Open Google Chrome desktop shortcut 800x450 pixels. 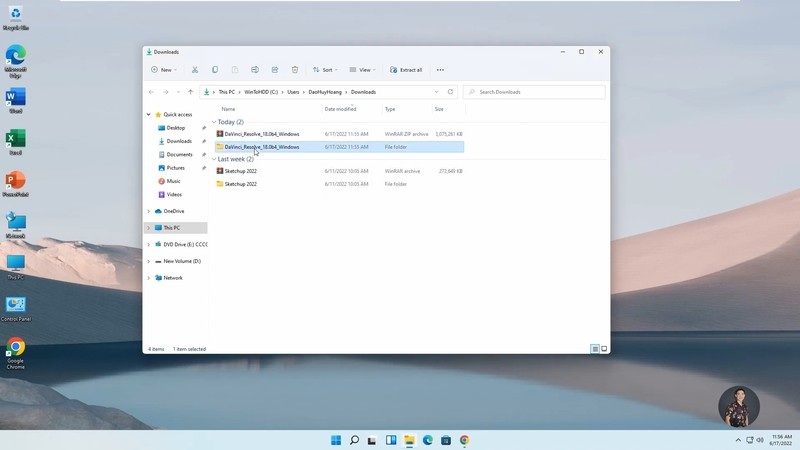[15, 353]
